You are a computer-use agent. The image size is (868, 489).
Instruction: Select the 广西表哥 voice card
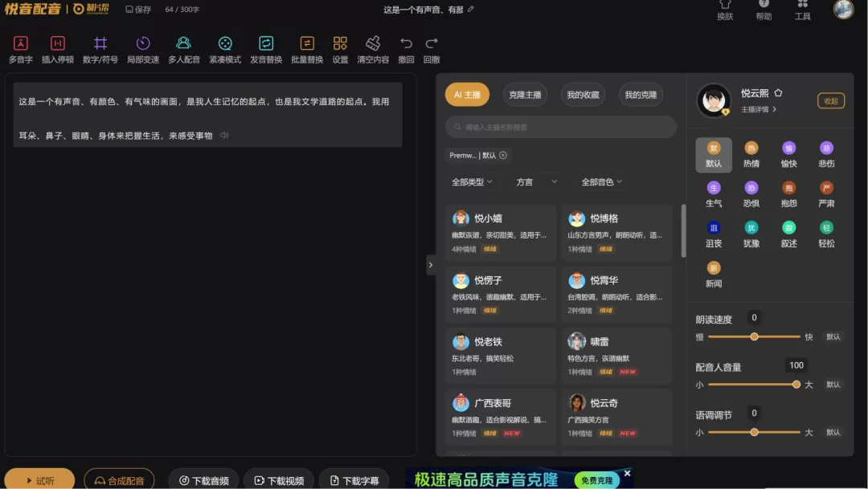[x=501, y=417]
